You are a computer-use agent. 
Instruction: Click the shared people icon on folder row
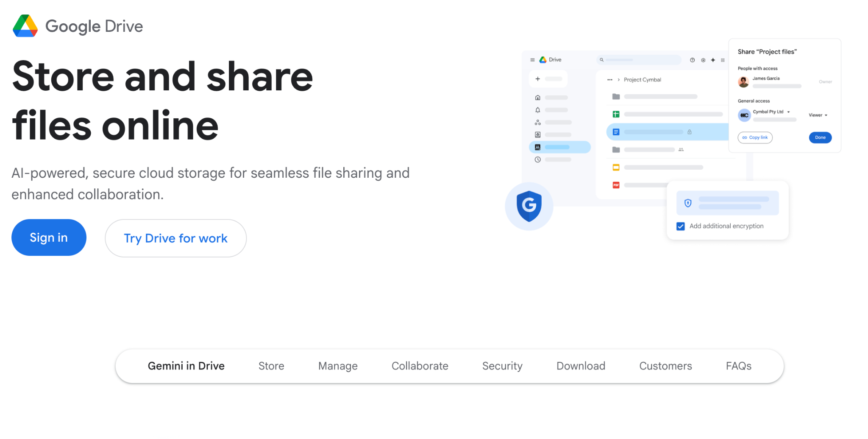click(681, 149)
